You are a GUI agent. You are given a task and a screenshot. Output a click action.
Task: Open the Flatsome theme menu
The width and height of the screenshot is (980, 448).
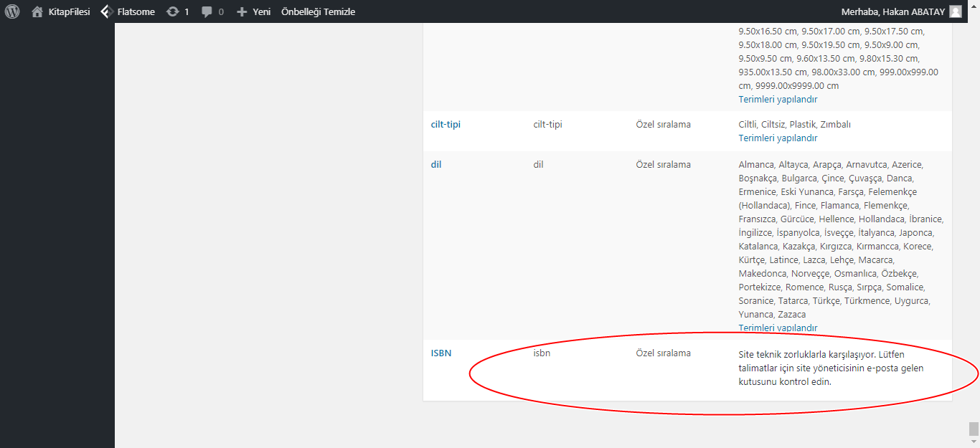click(x=136, y=11)
